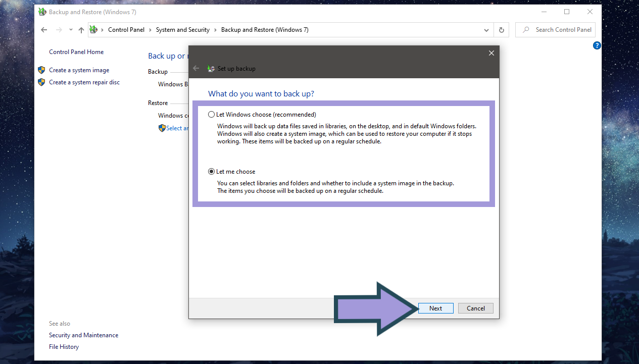
Task: Click the 'Back up or' page heading
Action: point(168,56)
